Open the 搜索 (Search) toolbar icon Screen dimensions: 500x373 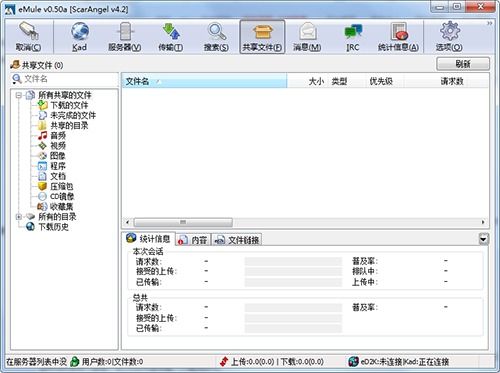216,37
